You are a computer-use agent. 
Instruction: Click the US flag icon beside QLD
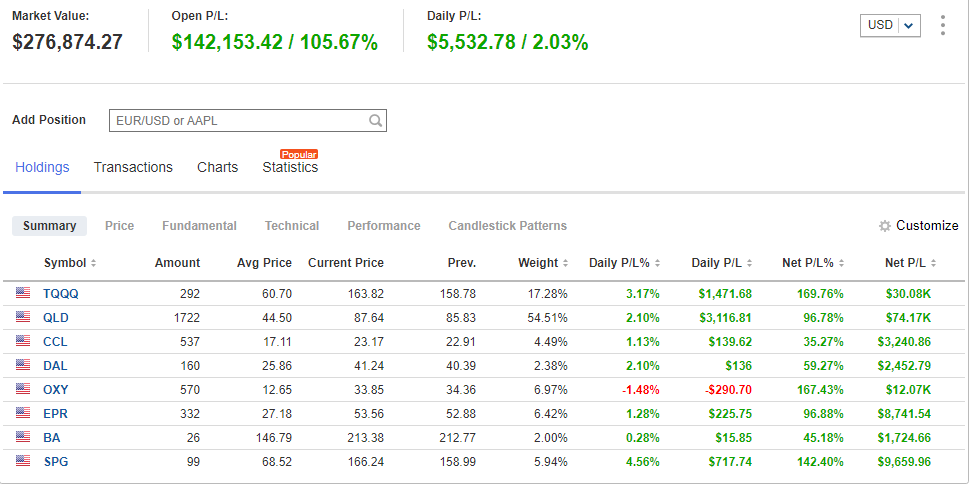23,317
